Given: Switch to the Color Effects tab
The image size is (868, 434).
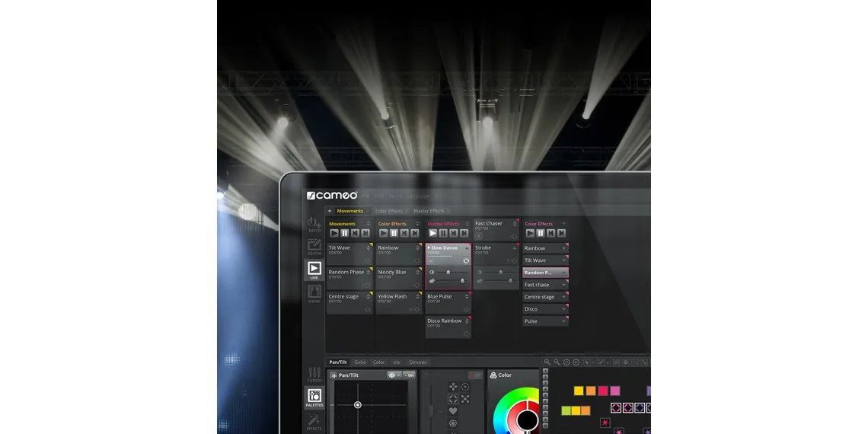Looking at the screenshot, I should [x=388, y=211].
